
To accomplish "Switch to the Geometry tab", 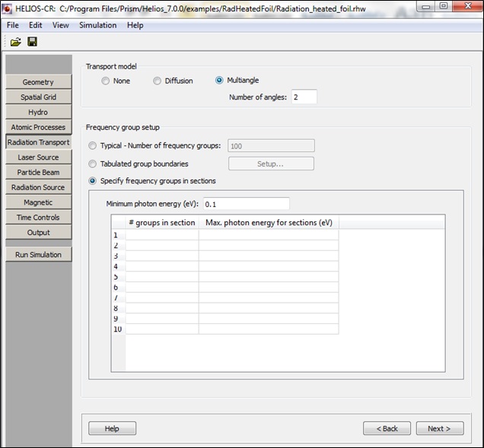I will (38, 82).
